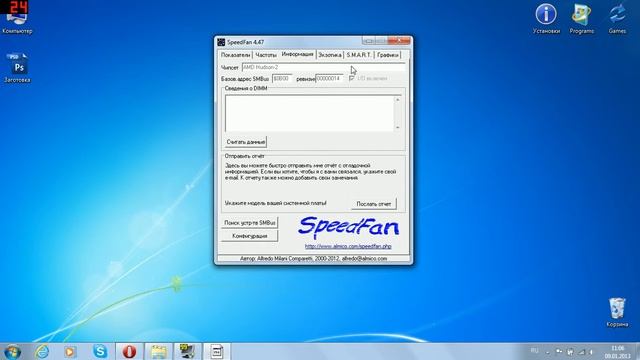The height and width of the screenshot is (360, 640).
Task: Open the Корзина recycle bin icon
Action: click(617, 312)
